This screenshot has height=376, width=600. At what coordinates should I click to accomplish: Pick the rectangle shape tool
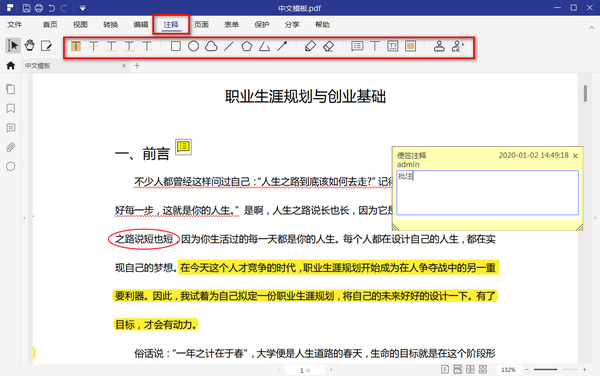176,46
